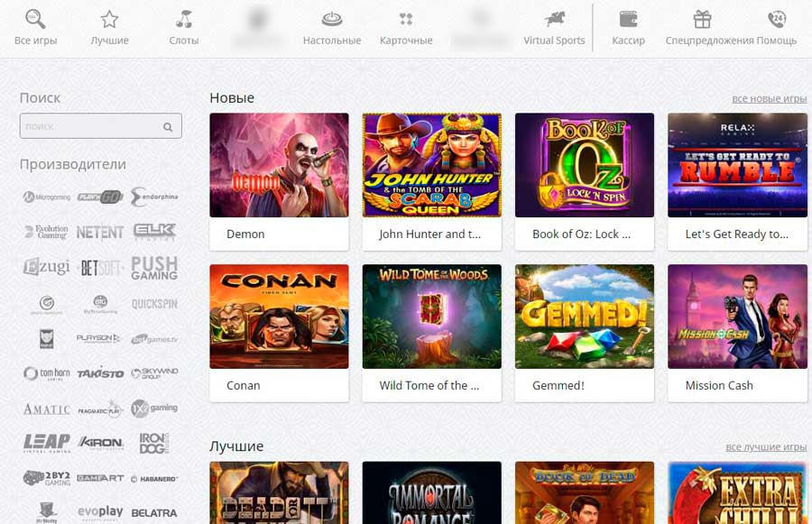The image size is (812, 524).
Task: Filter by Leap Virtual Gaming logo
Action: 47,443
